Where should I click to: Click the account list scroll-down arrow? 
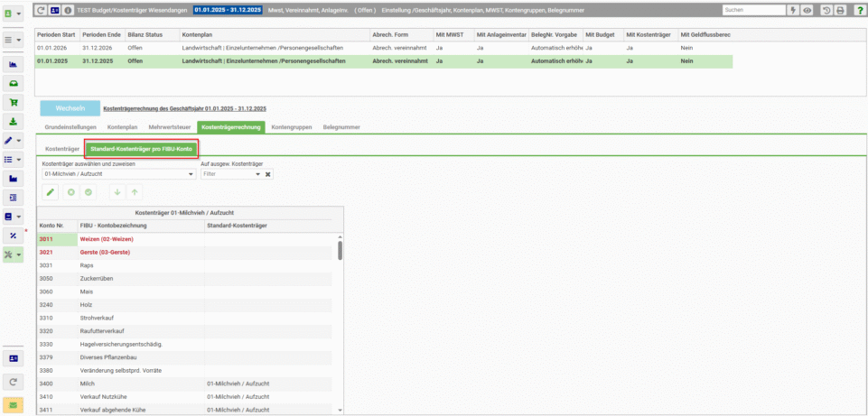[x=340, y=410]
